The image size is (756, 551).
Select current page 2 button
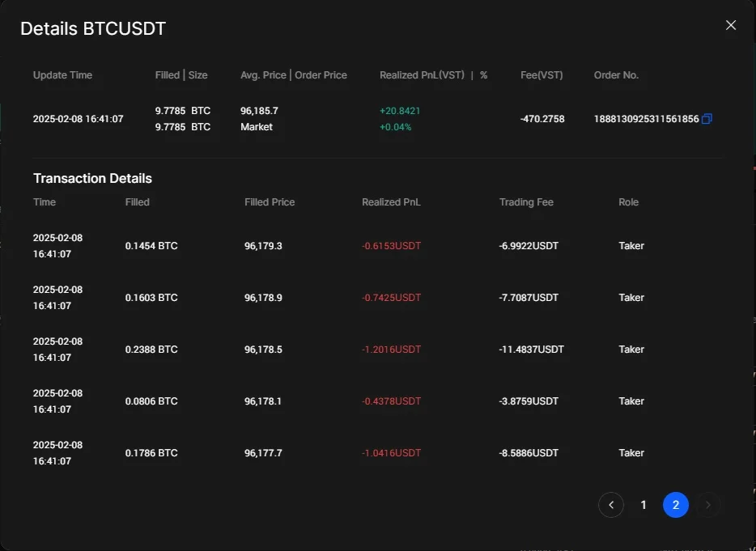[676, 505]
